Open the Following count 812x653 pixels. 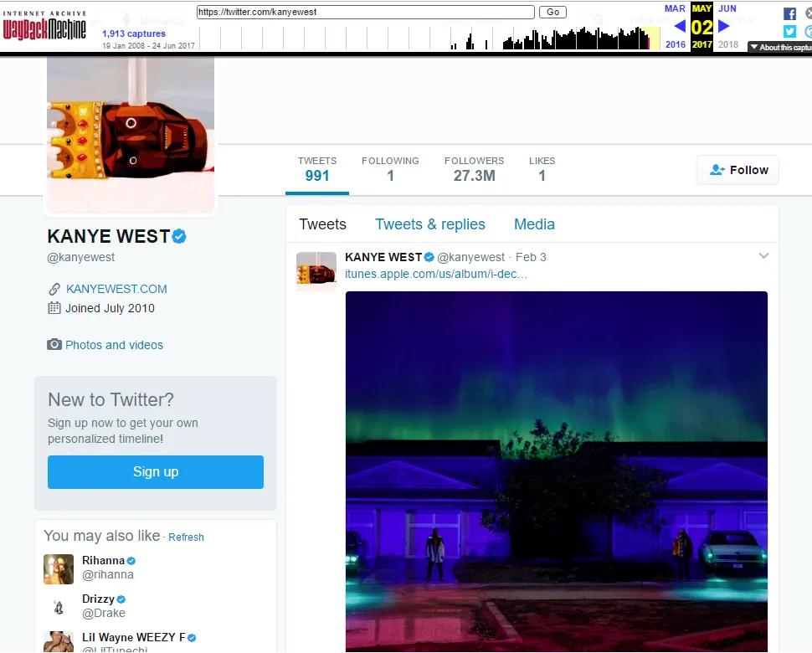(x=390, y=169)
